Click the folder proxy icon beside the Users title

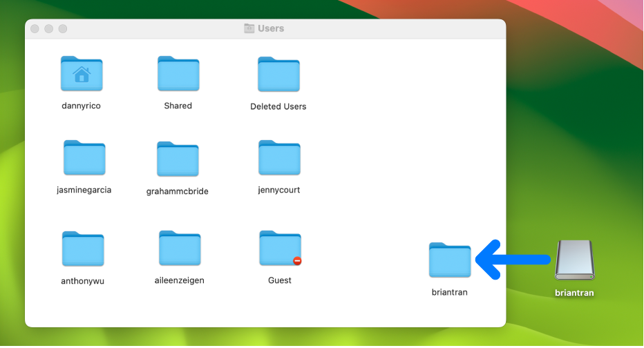point(249,28)
